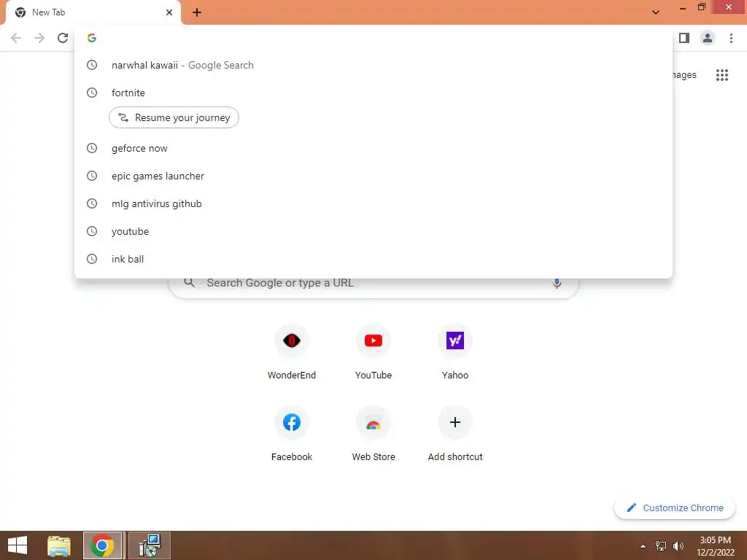Click clock icon beside narwhal kawaii
747x560 pixels.
pyautogui.click(x=92, y=65)
